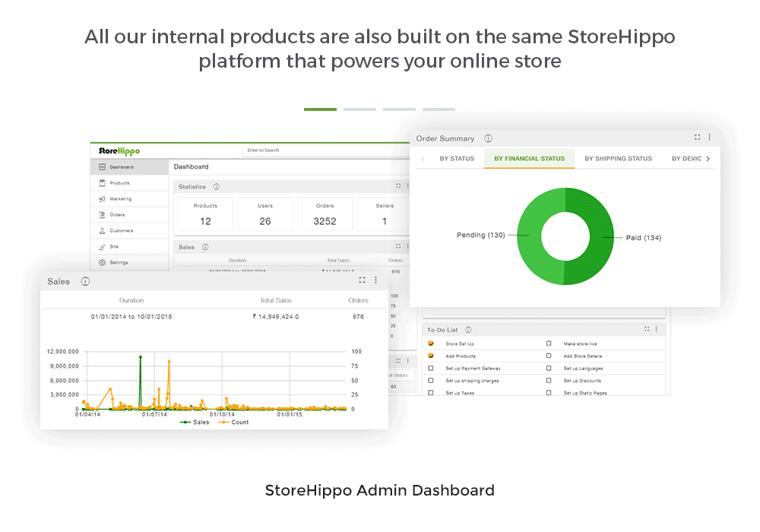
Task: Click the StoreHippo logo
Action: (119, 150)
